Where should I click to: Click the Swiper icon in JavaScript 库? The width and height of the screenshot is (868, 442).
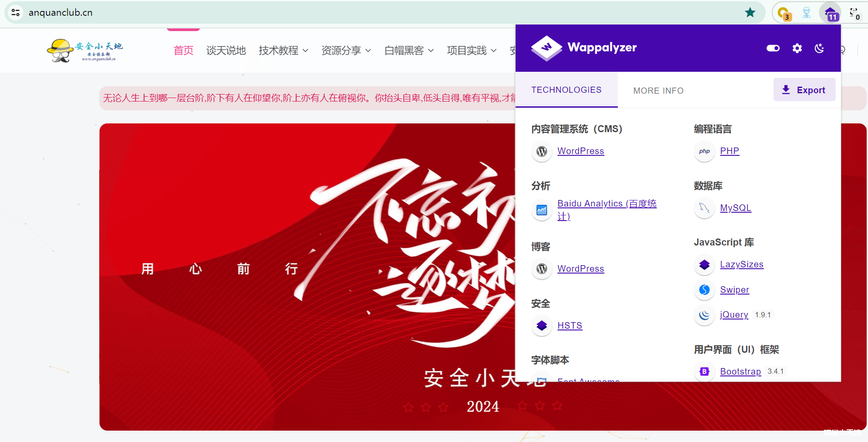(704, 290)
